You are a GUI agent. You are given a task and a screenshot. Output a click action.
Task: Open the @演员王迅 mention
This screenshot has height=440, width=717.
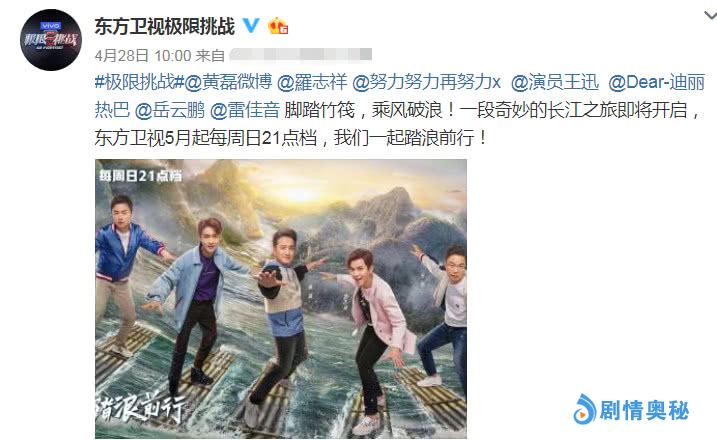[x=555, y=82]
